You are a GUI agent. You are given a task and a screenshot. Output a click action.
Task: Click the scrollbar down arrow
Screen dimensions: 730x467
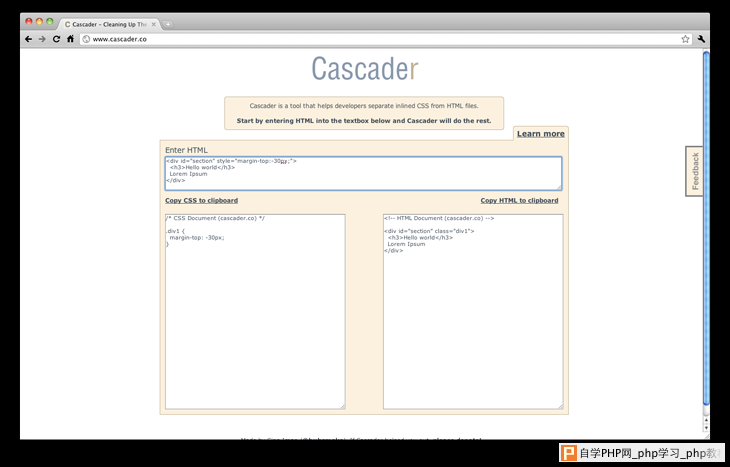pos(706,427)
